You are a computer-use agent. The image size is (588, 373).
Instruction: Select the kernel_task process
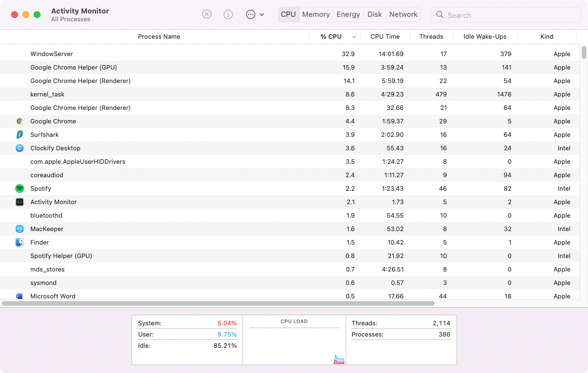click(x=290, y=94)
